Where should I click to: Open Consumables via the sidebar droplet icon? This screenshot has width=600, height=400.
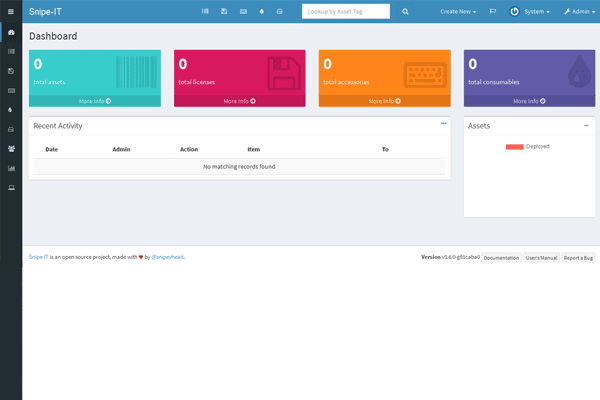(11, 109)
